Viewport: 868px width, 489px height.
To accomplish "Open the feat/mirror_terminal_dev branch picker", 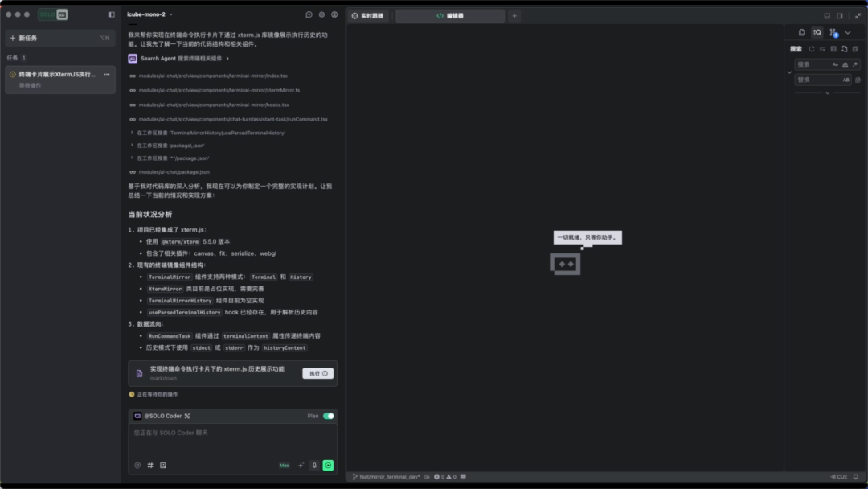I will tap(387, 477).
